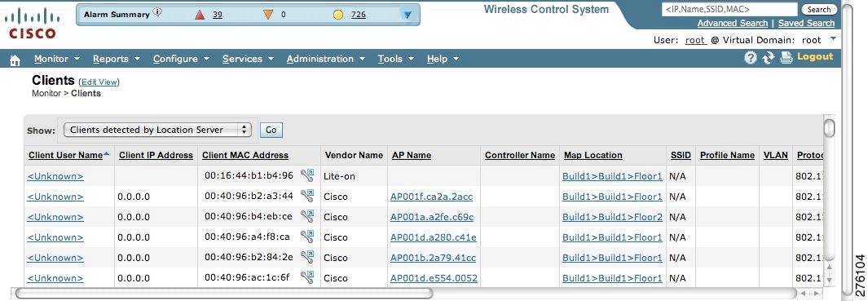Open the Monitor menu
Screen dimensions: 868x301
pyautogui.click(x=57, y=59)
